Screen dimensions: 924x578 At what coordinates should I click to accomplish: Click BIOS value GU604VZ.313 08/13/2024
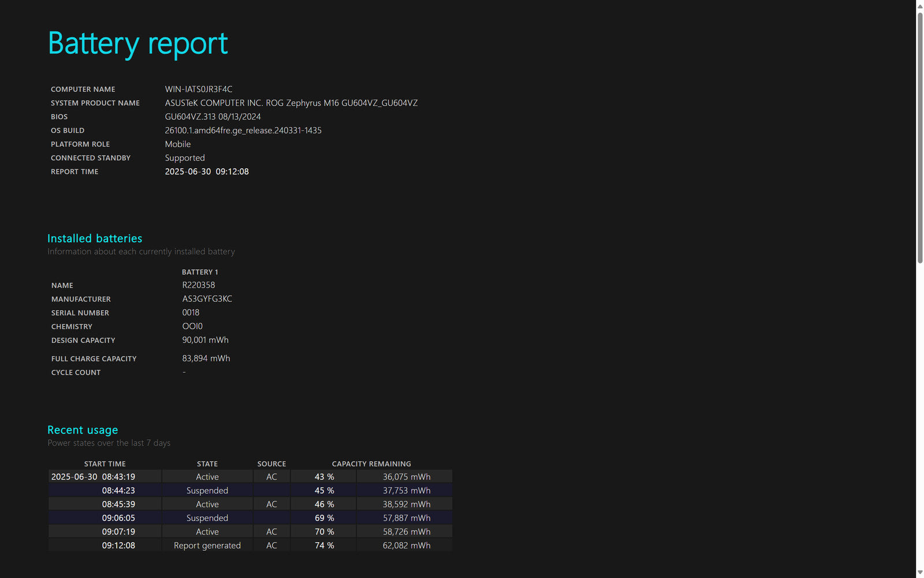coord(213,117)
